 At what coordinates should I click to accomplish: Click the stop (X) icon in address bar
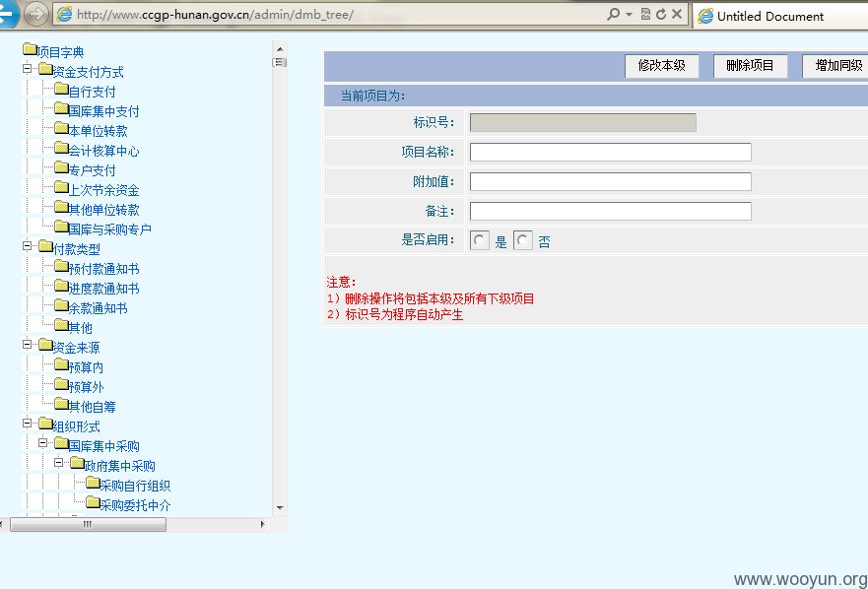click(x=677, y=15)
